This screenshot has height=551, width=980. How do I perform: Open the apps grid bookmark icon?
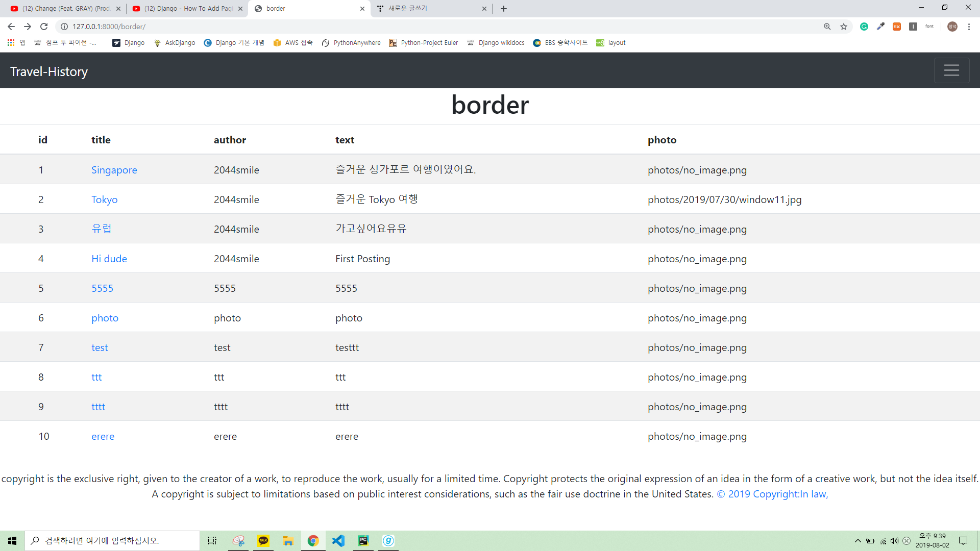click(x=11, y=43)
